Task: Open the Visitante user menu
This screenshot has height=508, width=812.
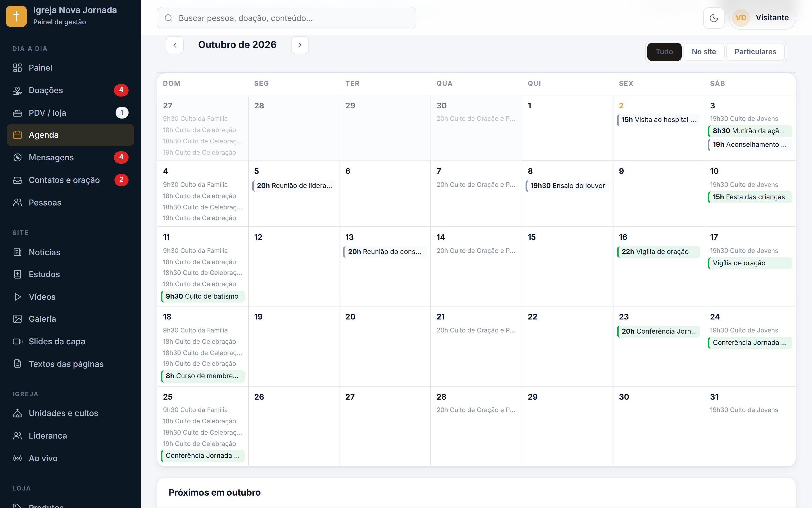Action: 762,18
